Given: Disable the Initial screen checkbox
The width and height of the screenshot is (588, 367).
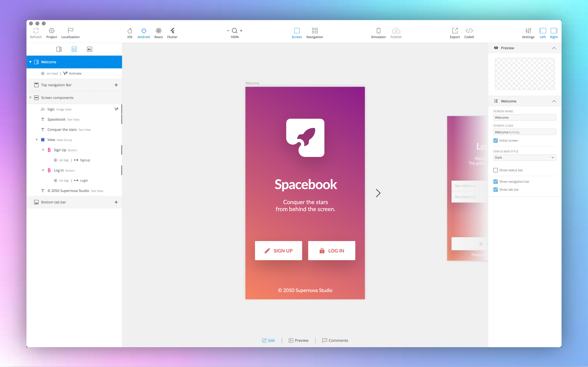Looking at the screenshot, I should pyautogui.click(x=495, y=141).
